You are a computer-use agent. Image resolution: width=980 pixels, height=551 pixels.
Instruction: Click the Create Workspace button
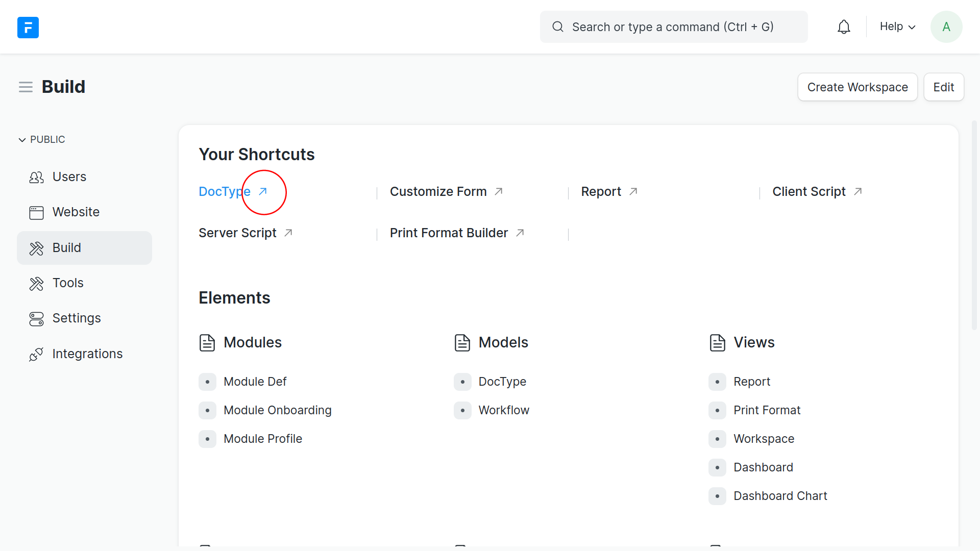coord(857,87)
